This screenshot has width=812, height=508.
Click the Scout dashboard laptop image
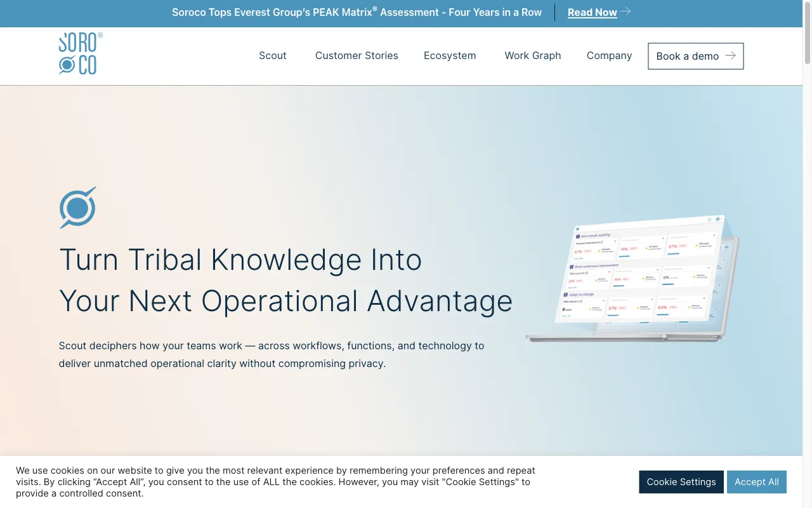tap(632, 278)
